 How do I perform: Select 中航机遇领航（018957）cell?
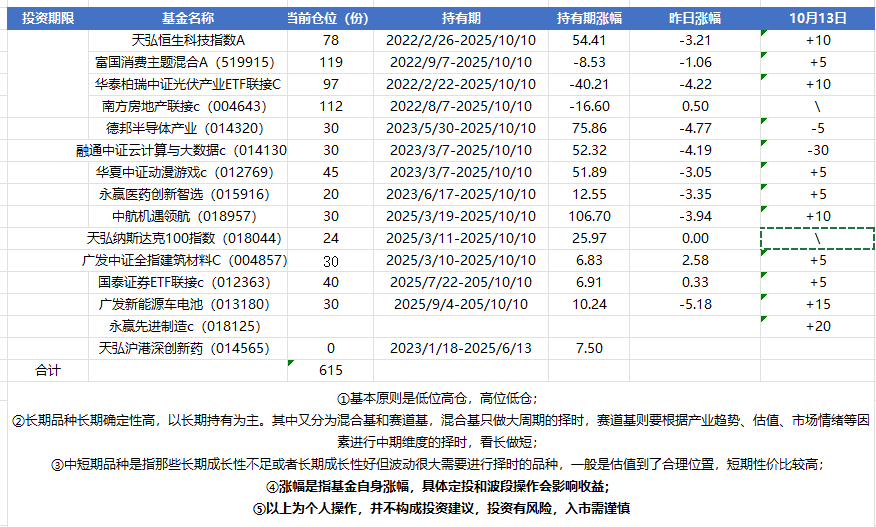coord(188,216)
